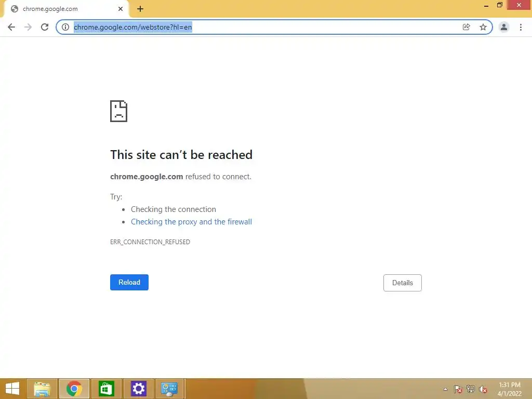Click the ERR_CONNECTION_REFUSED error code
The height and width of the screenshot is (399, 532).
tap(150, 242)
